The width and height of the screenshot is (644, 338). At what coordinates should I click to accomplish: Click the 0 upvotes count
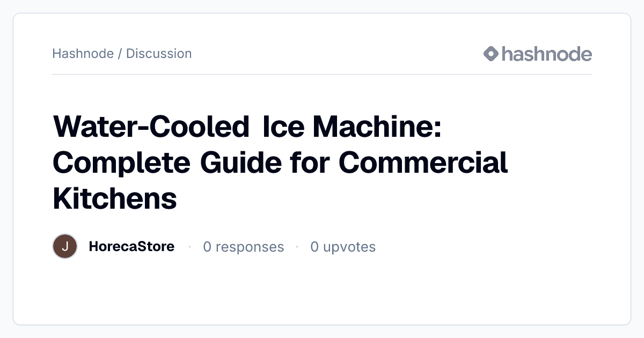point(343,247)
